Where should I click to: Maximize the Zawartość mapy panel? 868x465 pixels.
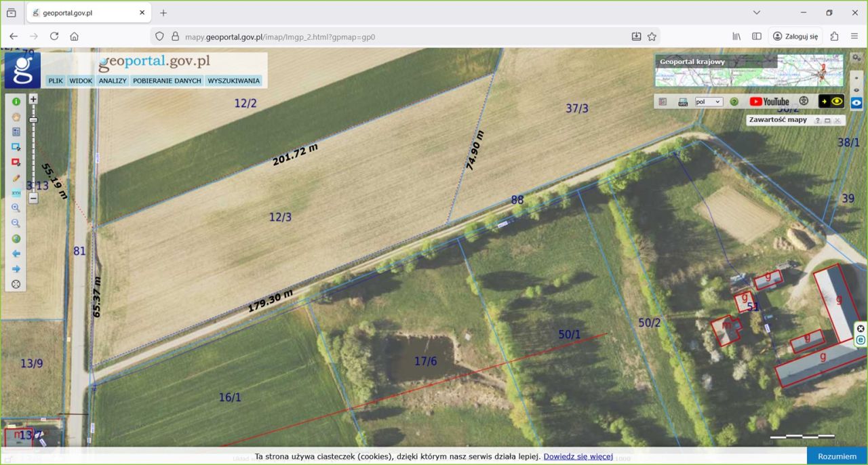click(827, 121)
